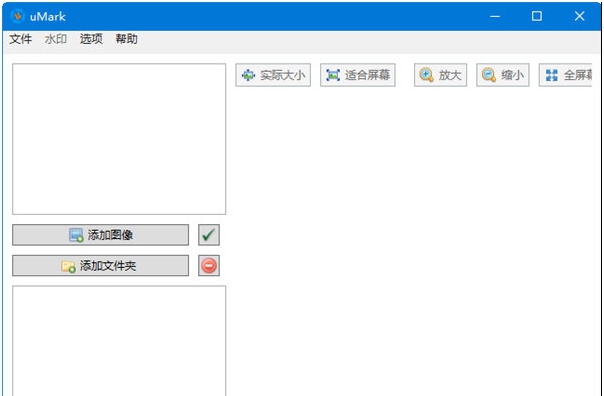Viewport: 604px width, 396px height.
Task: Click the uMark app icon in title bar
Action: point(17,16)
